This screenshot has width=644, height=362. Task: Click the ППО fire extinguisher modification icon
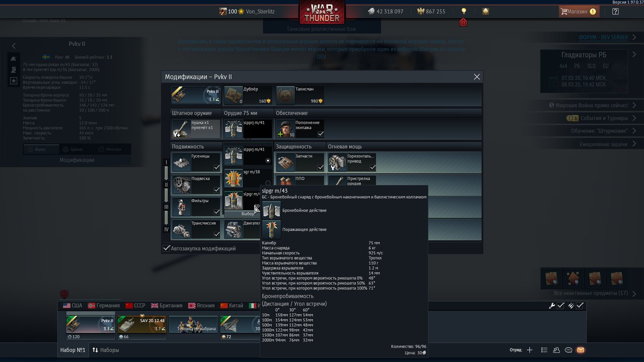point(285,180)
